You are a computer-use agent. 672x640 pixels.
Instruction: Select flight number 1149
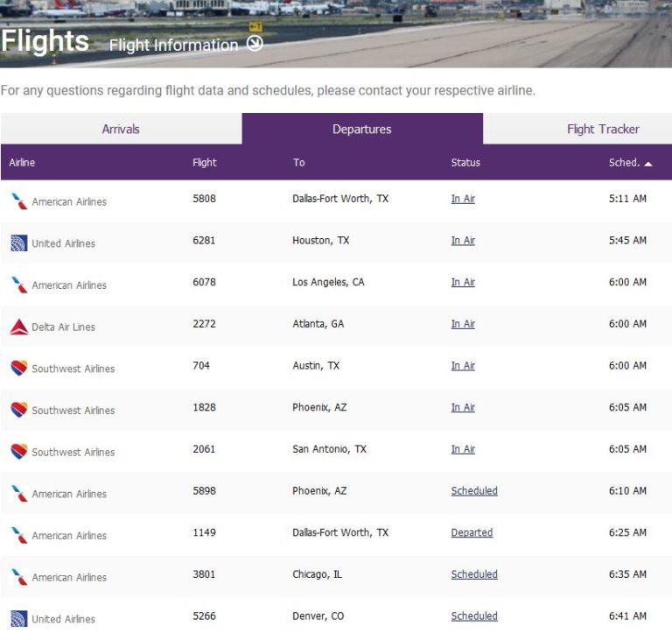point(204,532)
